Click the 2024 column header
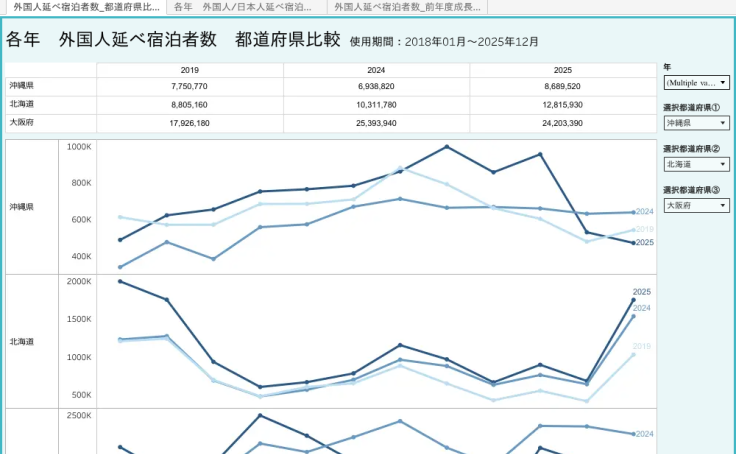736x454 pixels. [x=376, y=70]
